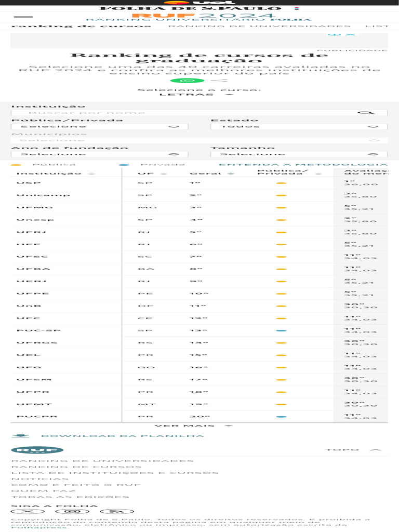Open Folha's RSS feed icon
This screenshot has height=532, width=399.
click(117, 511)
